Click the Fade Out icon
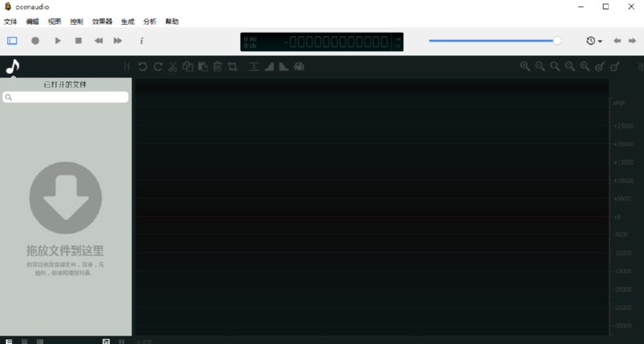644x344 pixels. (284, 67)
